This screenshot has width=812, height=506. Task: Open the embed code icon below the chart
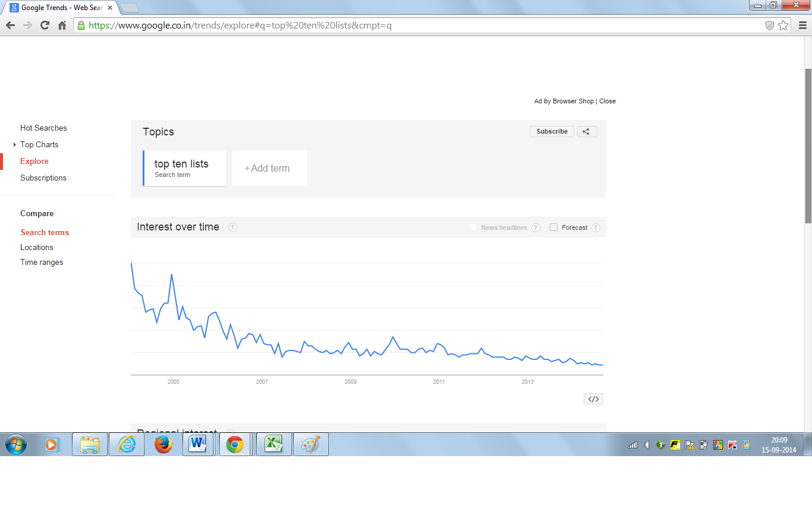pos(593,399)
